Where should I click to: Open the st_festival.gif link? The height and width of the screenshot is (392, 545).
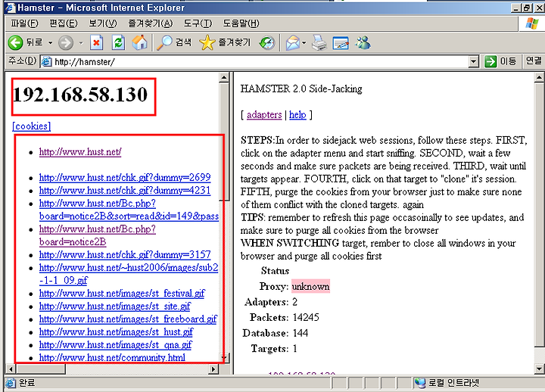coord(122,294)
